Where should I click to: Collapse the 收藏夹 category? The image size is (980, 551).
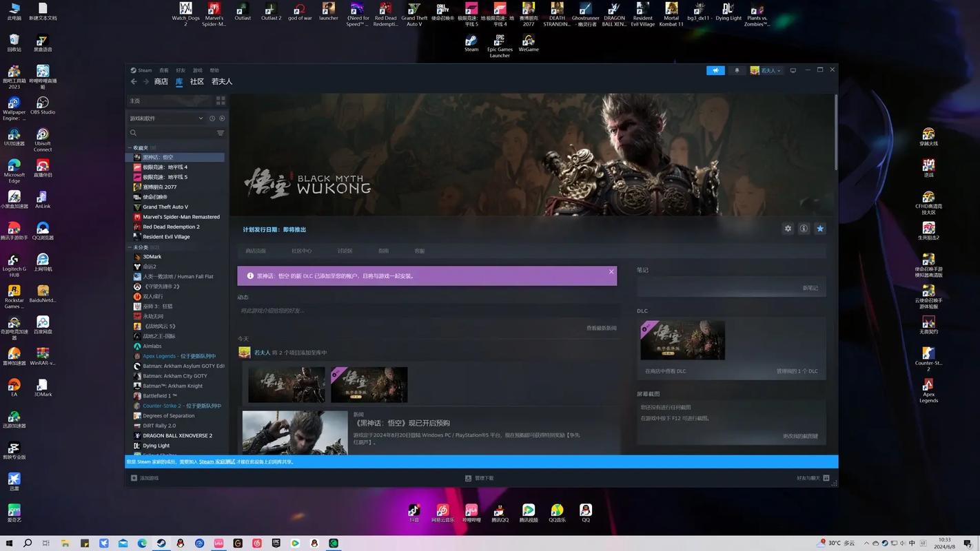tap(130, 148)
